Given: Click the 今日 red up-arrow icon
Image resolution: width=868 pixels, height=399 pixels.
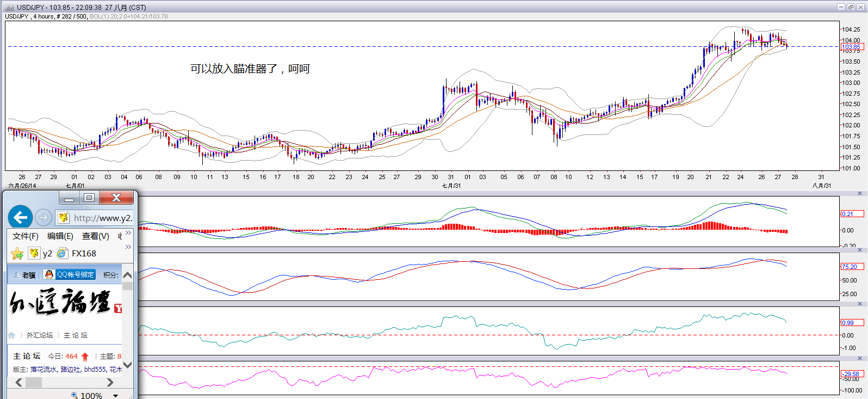Looking at the screenshot, I should pyautogui.click(x=85, y=357).
